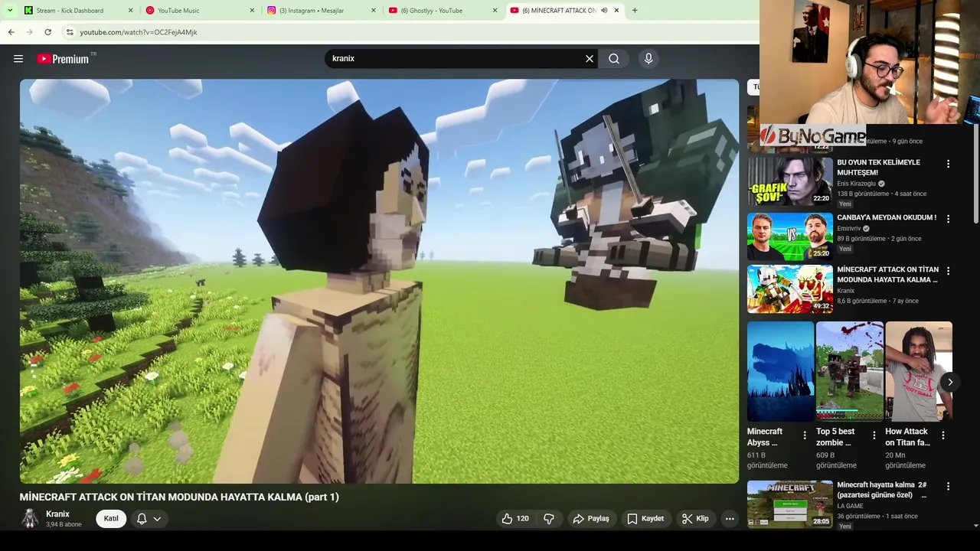Close the Kick Dashboard tab
This screenshot has width=980, height=551.
point(130,11)
